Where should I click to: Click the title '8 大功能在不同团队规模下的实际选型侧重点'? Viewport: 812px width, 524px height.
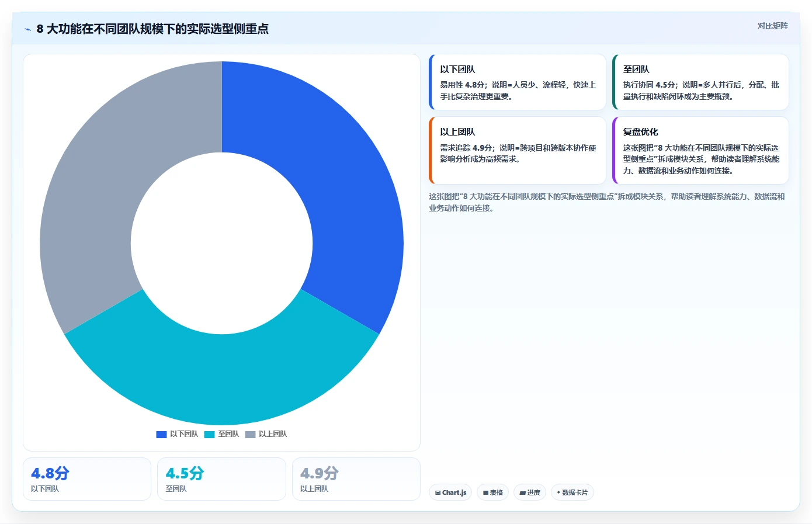152,29
